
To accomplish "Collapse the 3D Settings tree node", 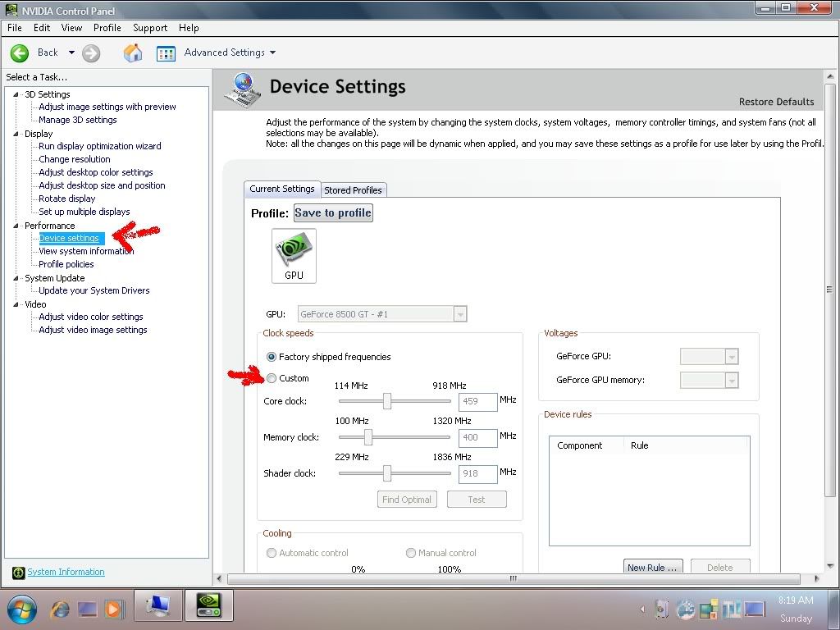I will point(16,94).
